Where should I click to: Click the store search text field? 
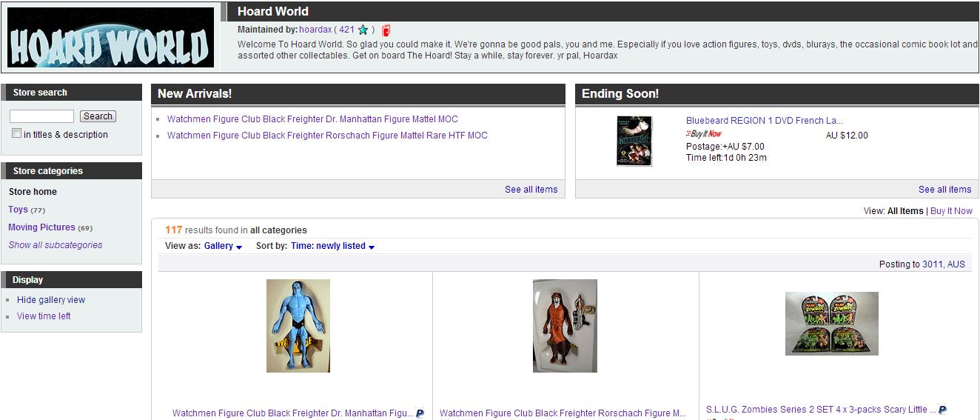click(x=41, y=116)
